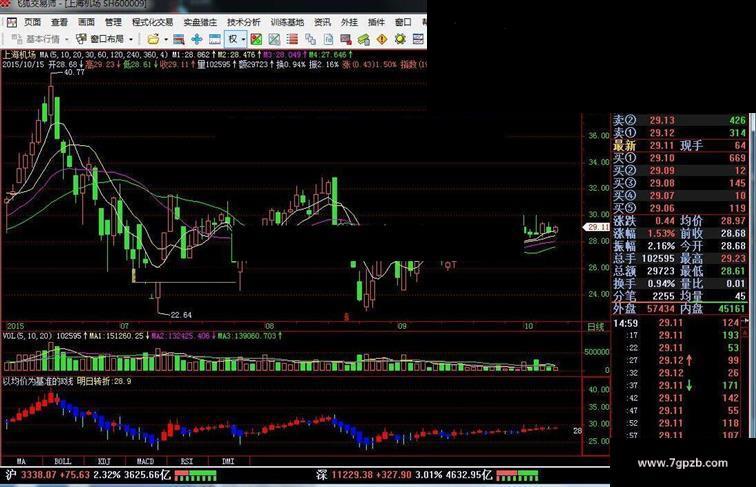Viewport: 756px width, 487px height.
Task: Click the open folder toolbar icon
Action: (153, 39)
